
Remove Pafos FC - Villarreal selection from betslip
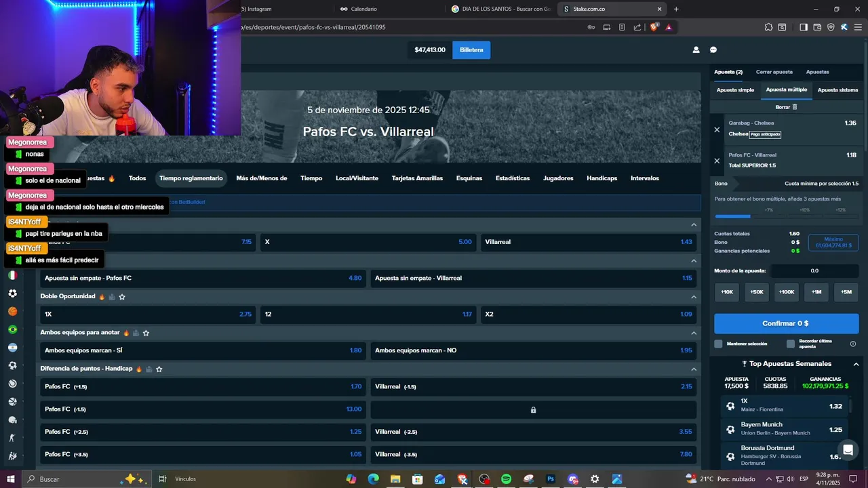tap(717, 161)
